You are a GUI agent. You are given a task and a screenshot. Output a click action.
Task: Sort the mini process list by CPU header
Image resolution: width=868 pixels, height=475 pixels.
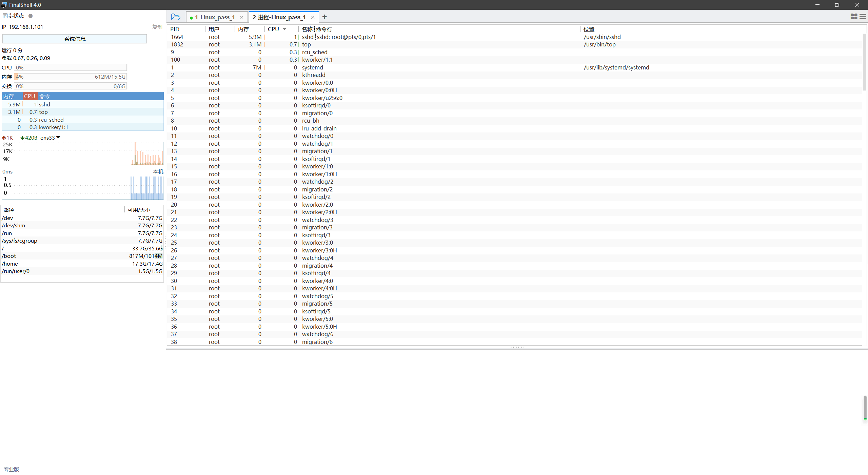[29, 96]
